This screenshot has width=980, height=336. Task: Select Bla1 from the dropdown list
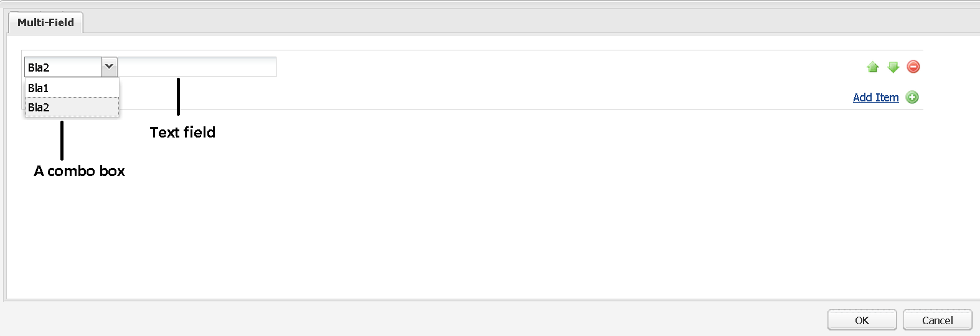(72, 88)
